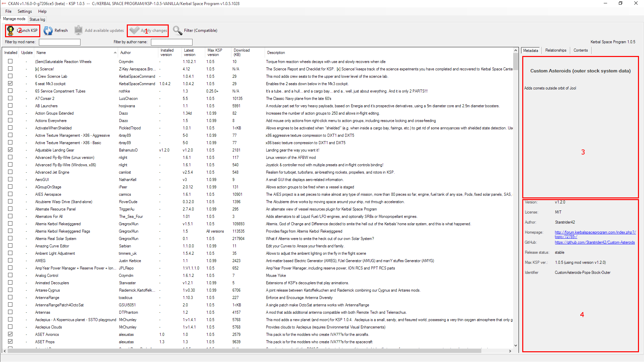Open the Help menu
644x362 pixels.
pos(42,11)
